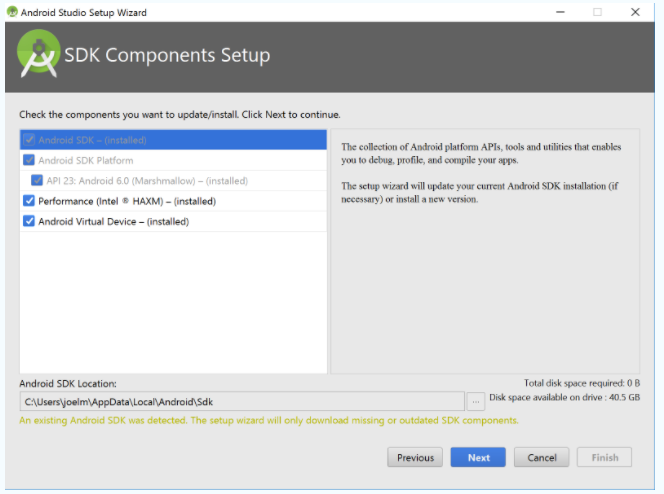Click the Android Studio logo in header
Viewport: 664px width, 494px height.
39,53
